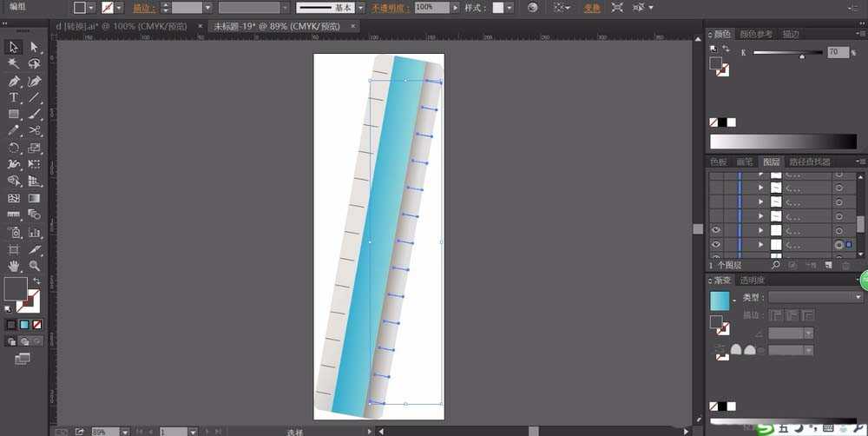Viewport: 868px width, 436px height.
Task: Select the Zoom magnifier tool
Action: coord(35,266)
